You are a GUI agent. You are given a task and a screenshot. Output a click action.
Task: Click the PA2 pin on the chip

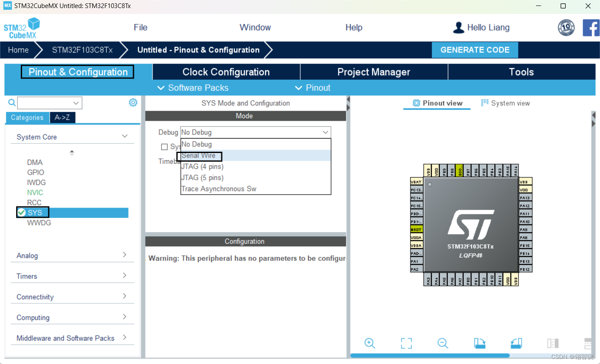[x=417, y=270]
